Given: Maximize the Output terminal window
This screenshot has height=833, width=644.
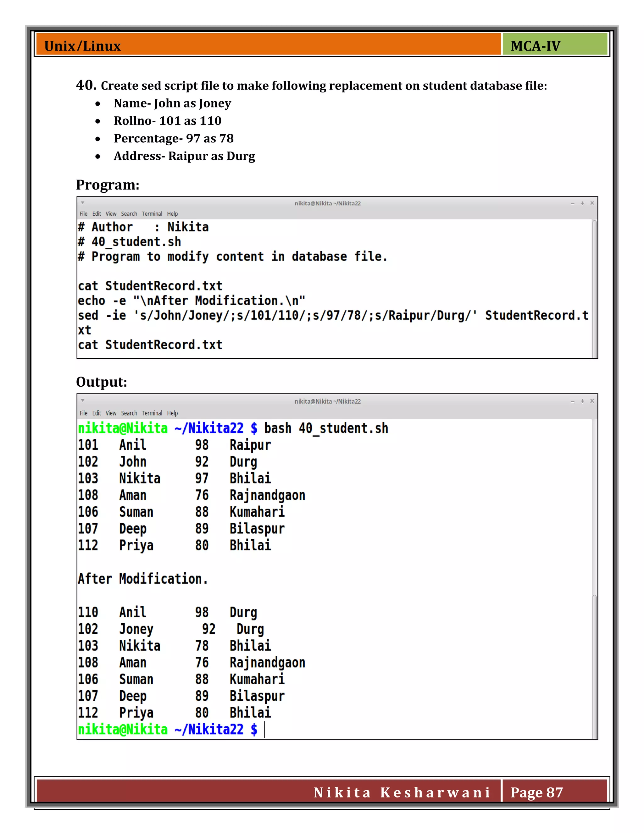Looking at the screenshot, I should click(x=583, y=401).
